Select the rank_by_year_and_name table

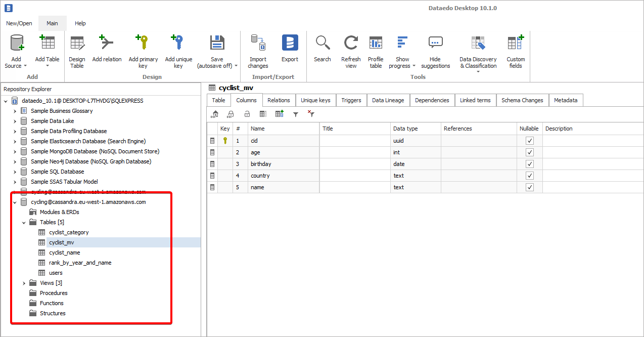[80, 263]
